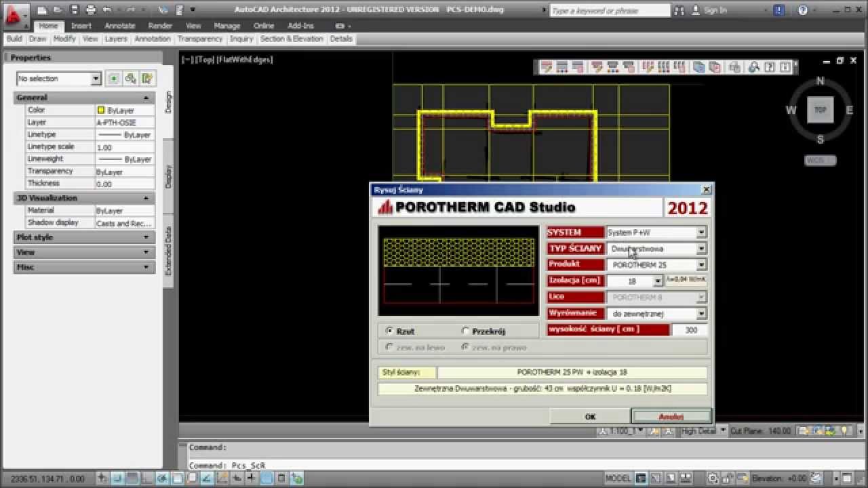This screenshot has width=868, height=488.
Task: Click the first POROTHERM toolbar draw-wall icon
Action: (x=546, y=67)
